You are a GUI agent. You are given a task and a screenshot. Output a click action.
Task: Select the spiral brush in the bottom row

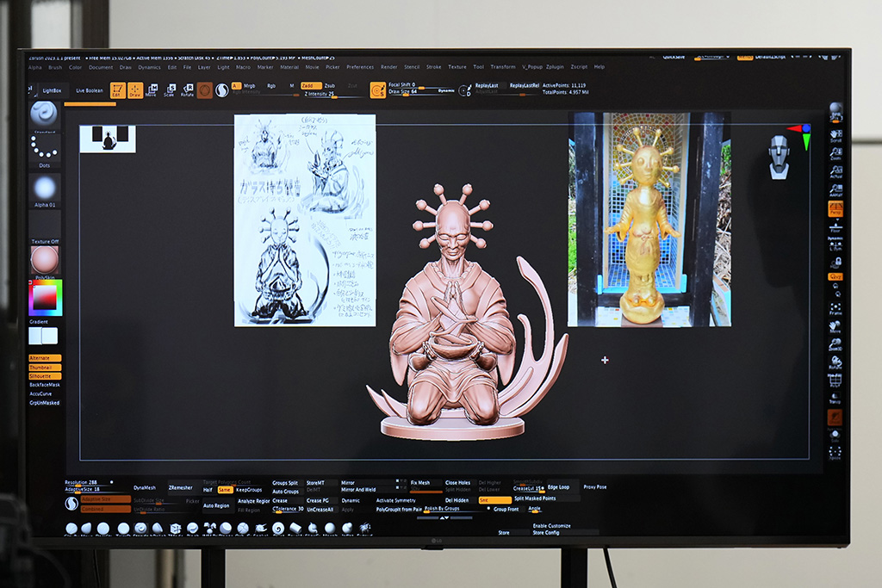tap(278, 529)
